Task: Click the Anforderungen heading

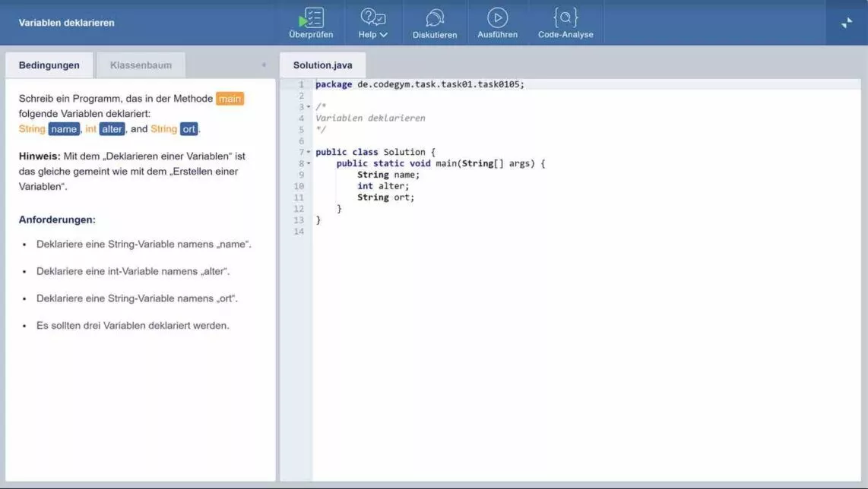Action: point(57,219)
